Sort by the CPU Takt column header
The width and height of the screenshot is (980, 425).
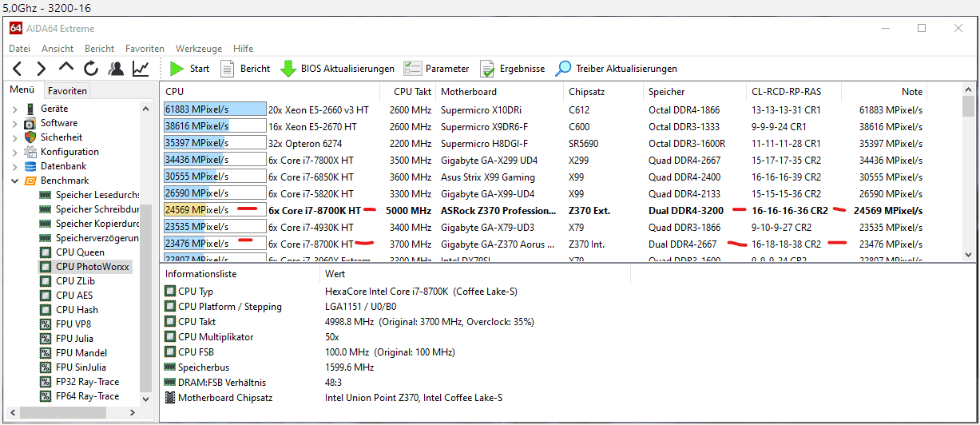click(x=408, y=91)
